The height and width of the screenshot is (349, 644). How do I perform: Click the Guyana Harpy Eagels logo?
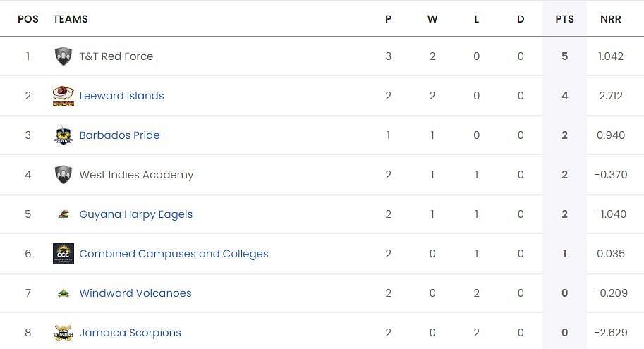[63, 214]
